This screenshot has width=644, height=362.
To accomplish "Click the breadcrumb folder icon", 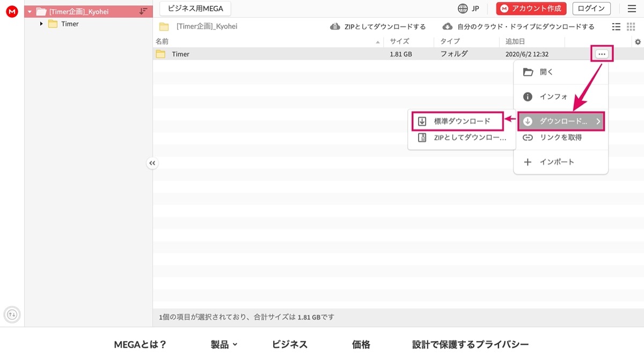I will pos(164,26).
